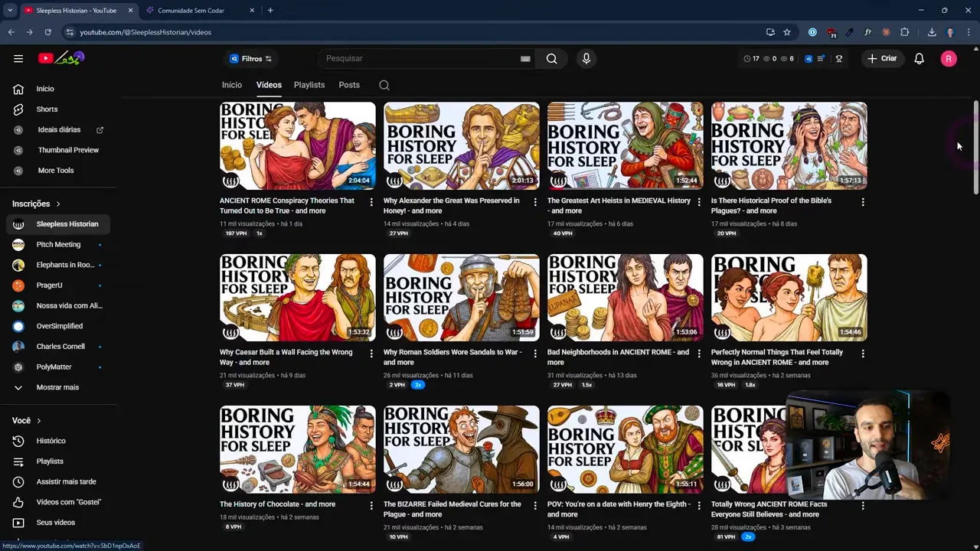The image size is (980, 551).
Task: Switch to the Posts tab
Action: click(349, 85)
